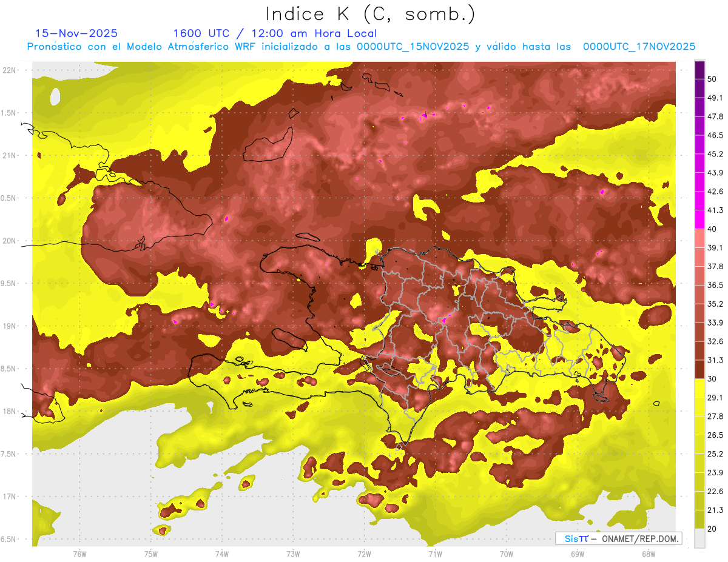Screen dimensions: 728x562
Task: Click the color scale label "36.5"
Action: click(715, 285)
